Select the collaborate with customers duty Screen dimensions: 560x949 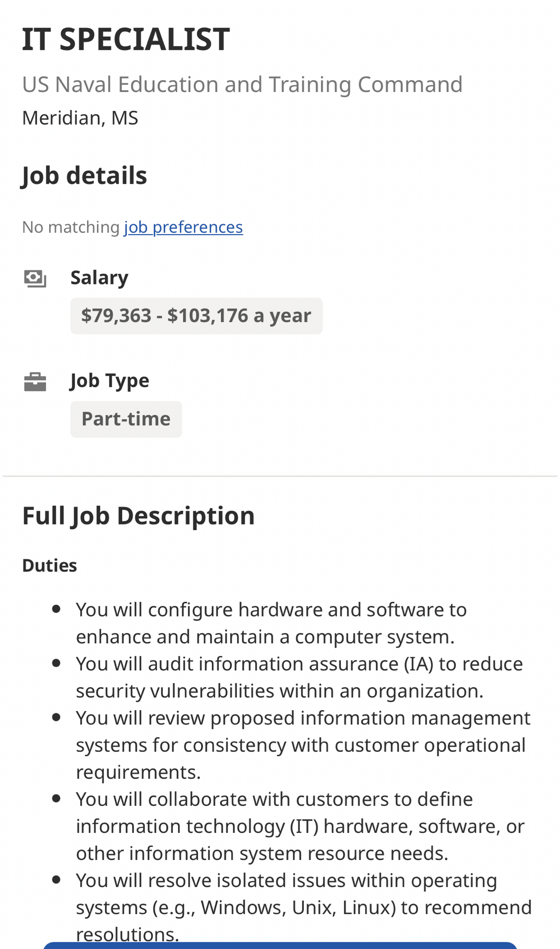point(300,826)
